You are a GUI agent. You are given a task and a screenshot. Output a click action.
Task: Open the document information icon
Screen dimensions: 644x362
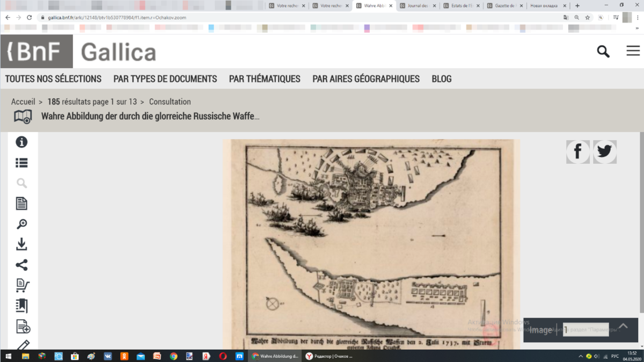pos(21,142)
